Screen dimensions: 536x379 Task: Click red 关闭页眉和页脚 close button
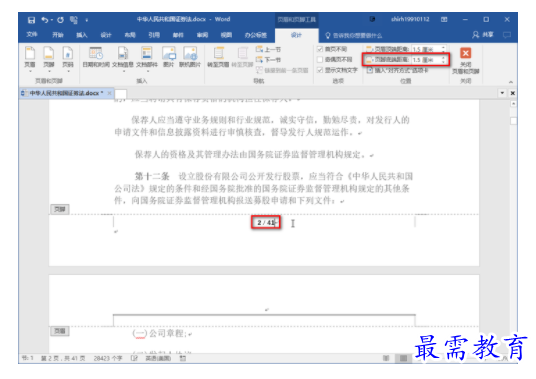[x=466, y=60]
